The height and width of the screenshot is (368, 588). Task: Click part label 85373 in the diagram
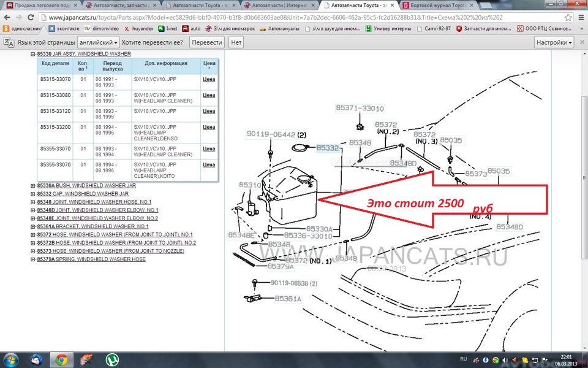point(476,174)
